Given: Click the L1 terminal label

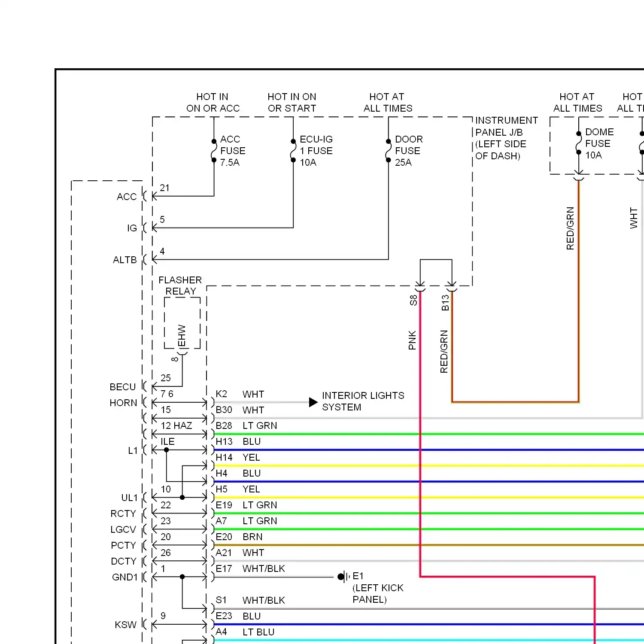Looking at the screenshot, I should 133,450.
